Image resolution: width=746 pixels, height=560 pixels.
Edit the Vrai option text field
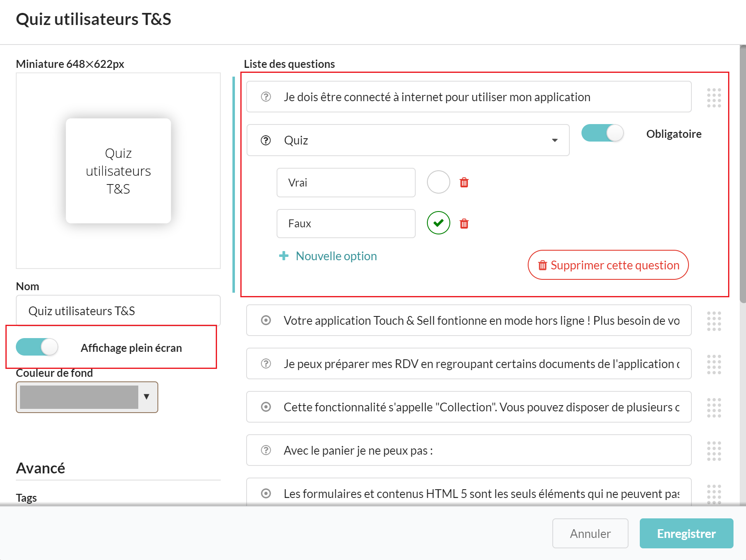(x=346, y=182)
